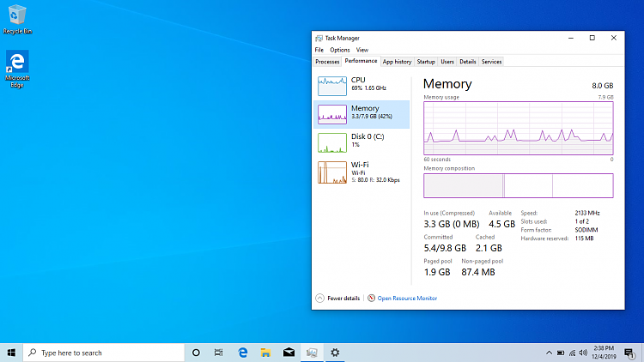The image size is (644, 362).
Task: Open Task View from the taskbar
Action: click(x=218, y=353)
